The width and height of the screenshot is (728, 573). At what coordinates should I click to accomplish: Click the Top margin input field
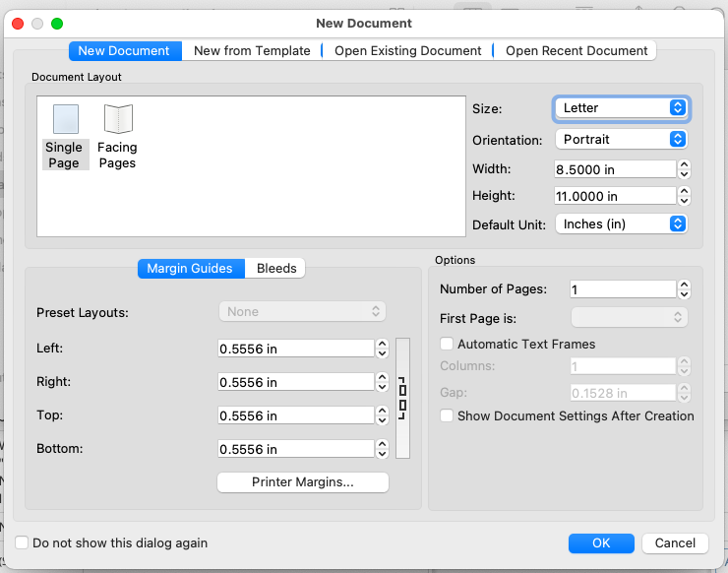click(294, 415)
